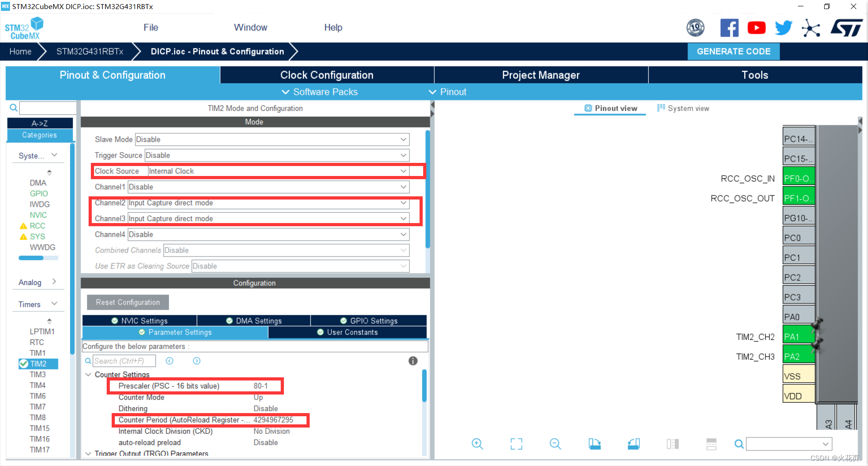Click the parameter info icon

413,361
